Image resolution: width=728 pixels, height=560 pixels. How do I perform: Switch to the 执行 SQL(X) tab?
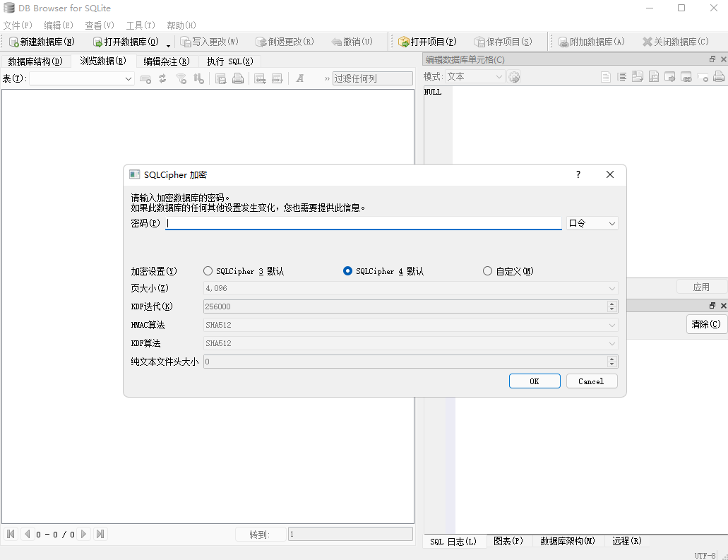[230, 61]
